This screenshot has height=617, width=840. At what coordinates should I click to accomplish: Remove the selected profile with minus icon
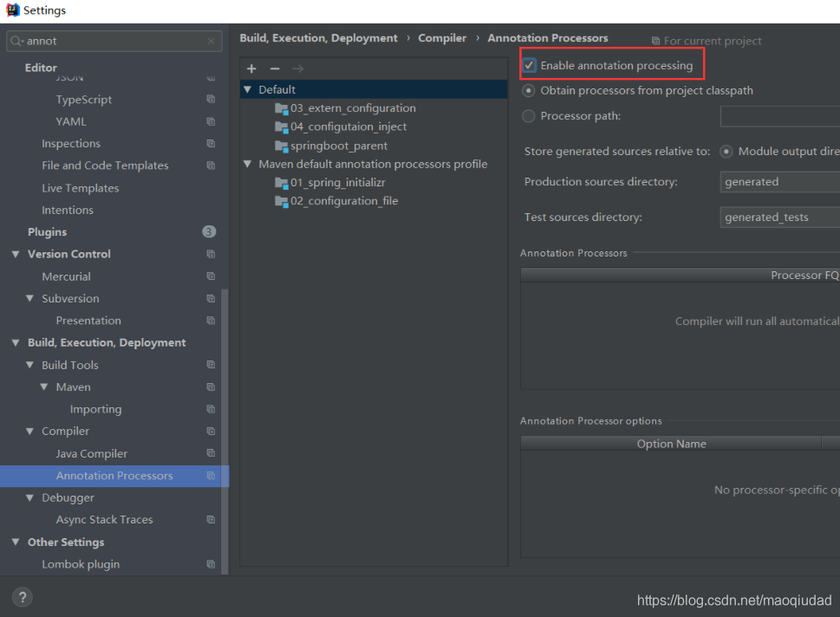coord(275,68)
